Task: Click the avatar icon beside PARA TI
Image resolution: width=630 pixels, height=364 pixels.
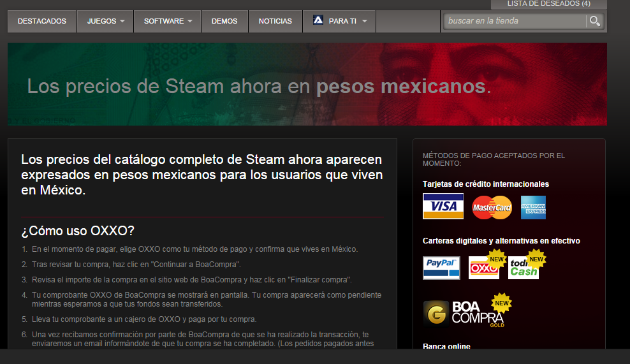Action: click(318, 20)
